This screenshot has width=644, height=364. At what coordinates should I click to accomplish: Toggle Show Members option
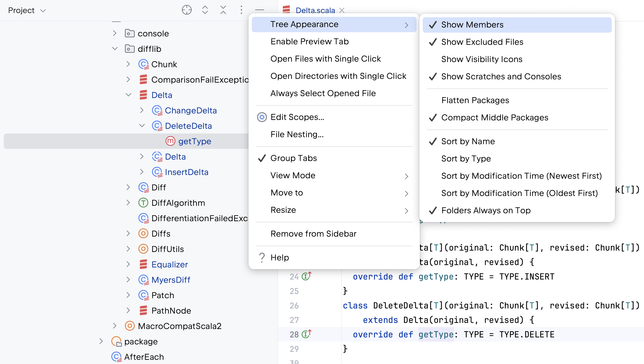[472, 25]
